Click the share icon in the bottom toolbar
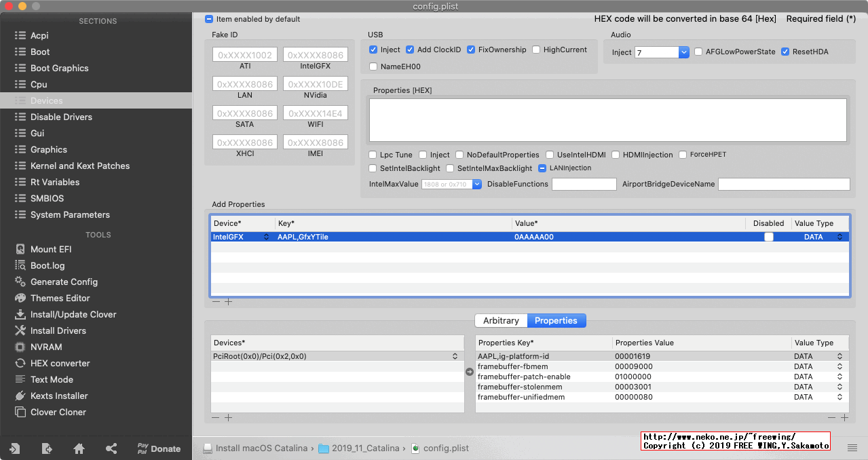Viewport: 868px width, 460px height. [x=111, y=448]
